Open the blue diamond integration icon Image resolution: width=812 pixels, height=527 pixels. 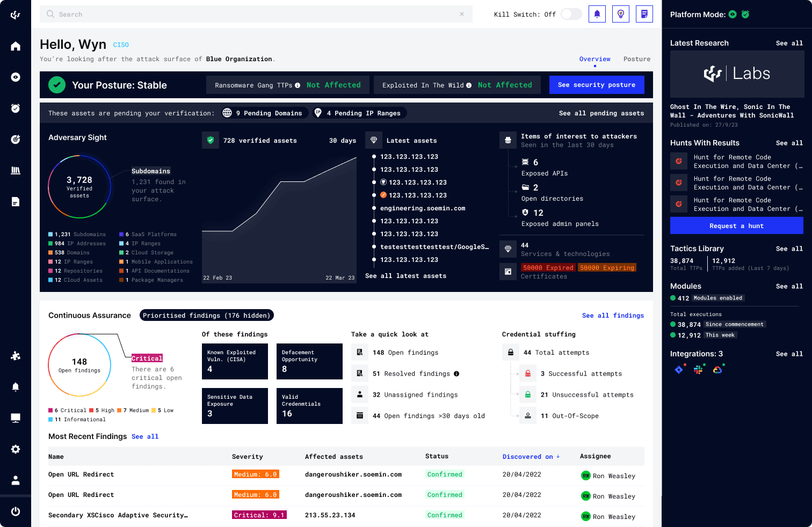coord(679,370)
